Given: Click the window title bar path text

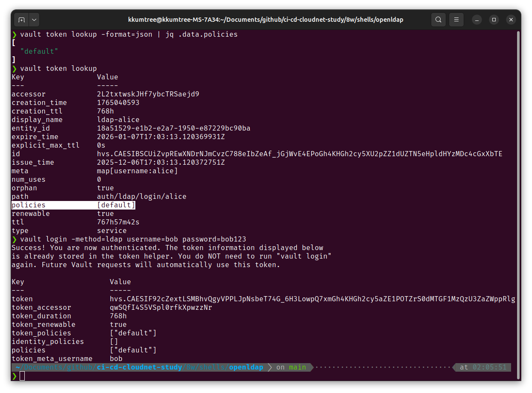Looking at the screenshot, I should click(x=266, y=20).
